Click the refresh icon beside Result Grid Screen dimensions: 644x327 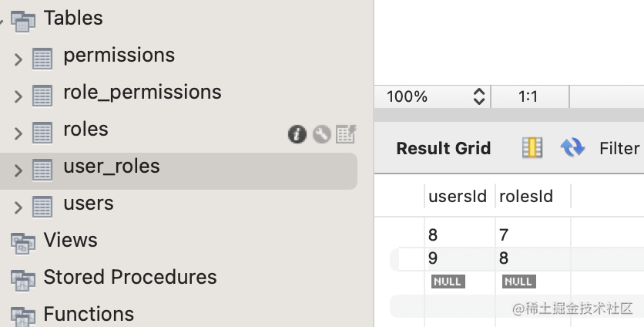coord(572,147)
